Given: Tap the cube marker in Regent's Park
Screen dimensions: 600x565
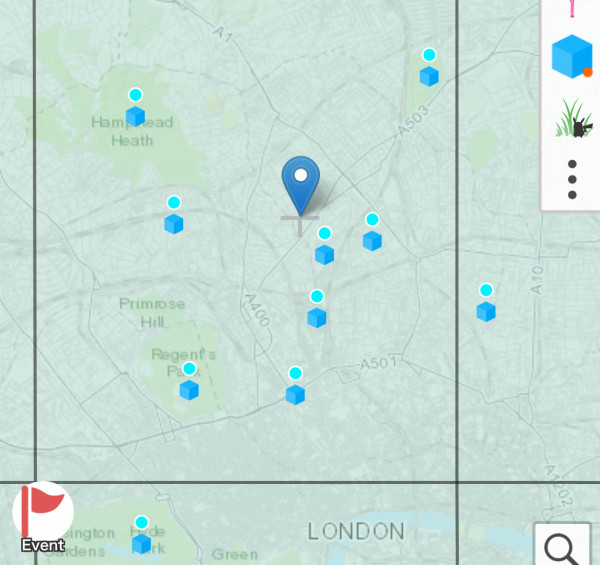Looking at the screenshot, I should [x=189, y=390].
